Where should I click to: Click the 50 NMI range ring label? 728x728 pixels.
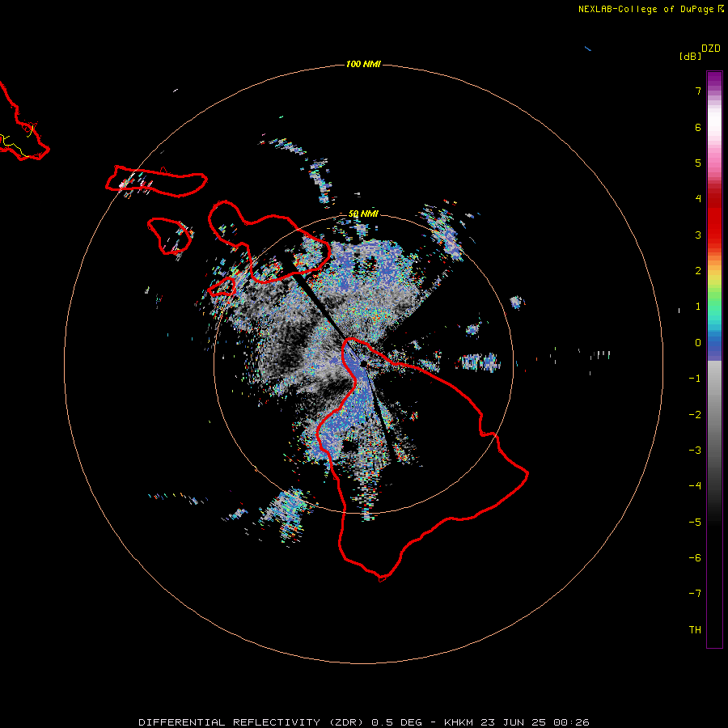pyautogui.click(x=363, y=214)
